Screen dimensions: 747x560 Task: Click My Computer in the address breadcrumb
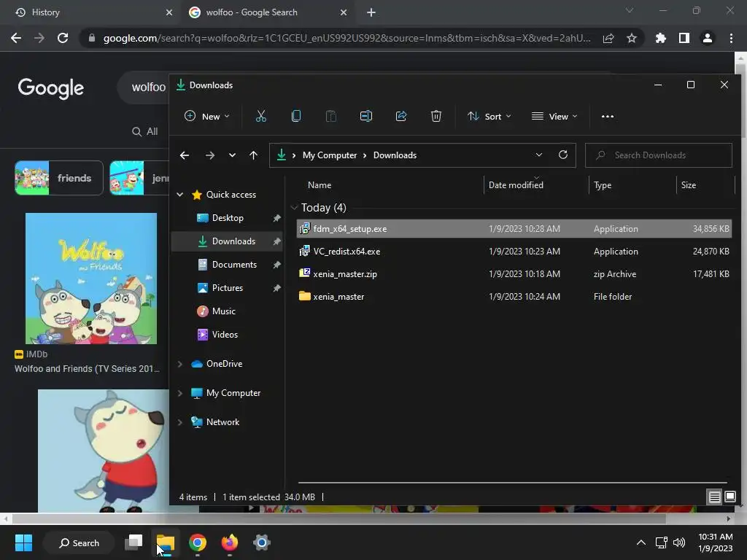point(330,155)
